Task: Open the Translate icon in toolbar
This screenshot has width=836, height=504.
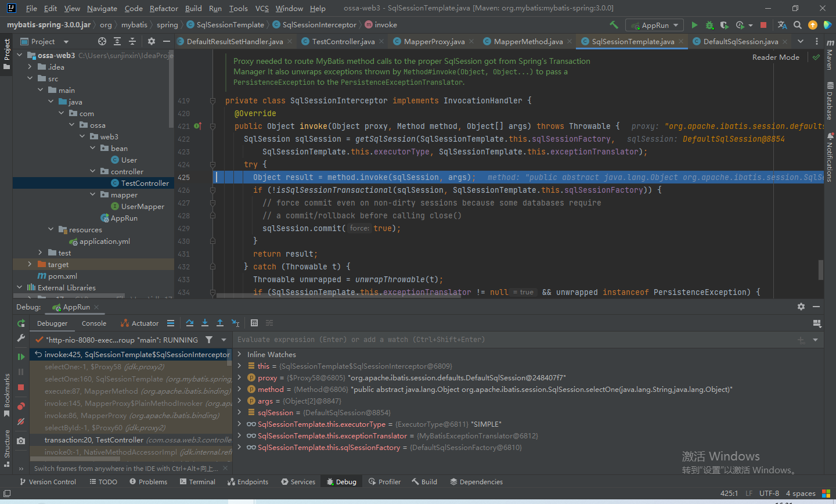Action: click(x=782, y=25)
